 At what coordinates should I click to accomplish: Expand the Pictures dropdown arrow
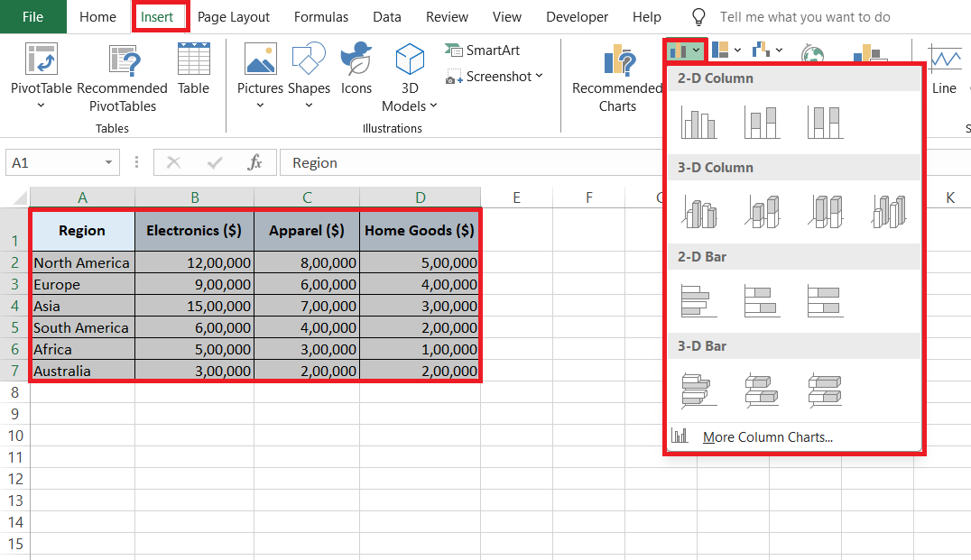click(260, 106)
